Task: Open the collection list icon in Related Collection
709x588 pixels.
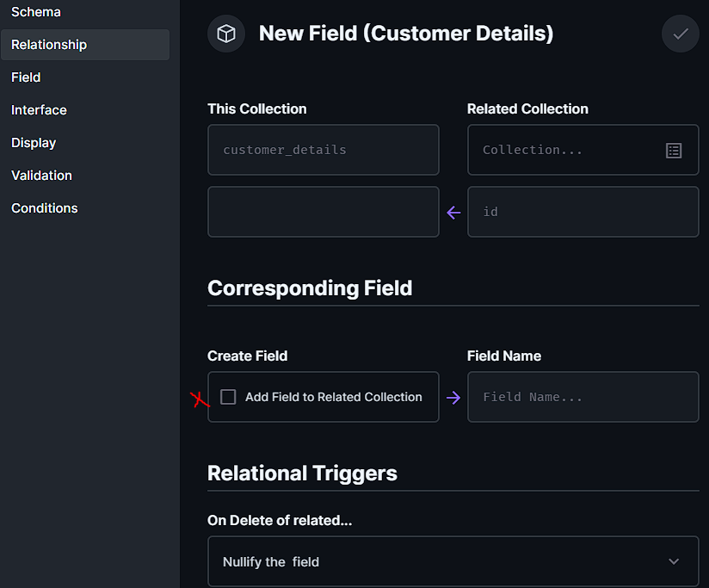Action: tap(674, 151)
